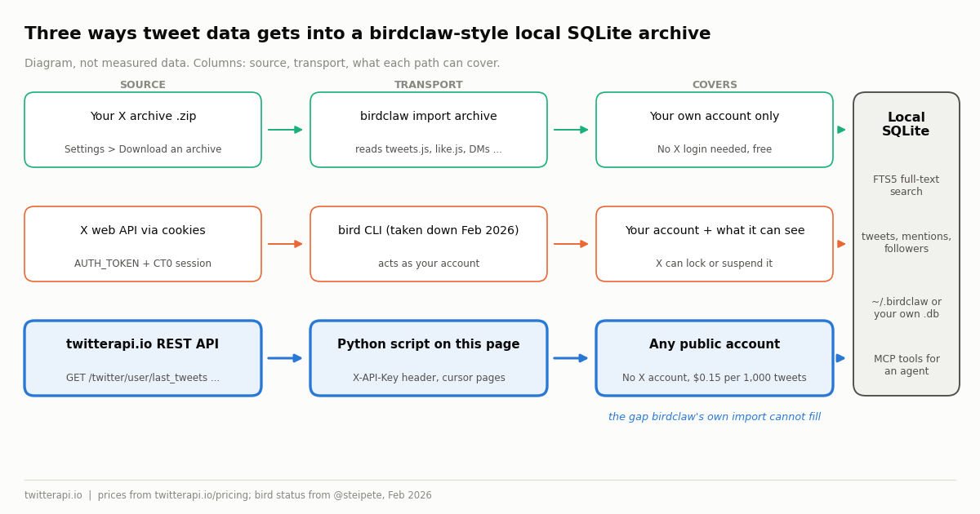Click 'FTS5 full-text search' text
This screenshot has width=980, height=514.
906,186
